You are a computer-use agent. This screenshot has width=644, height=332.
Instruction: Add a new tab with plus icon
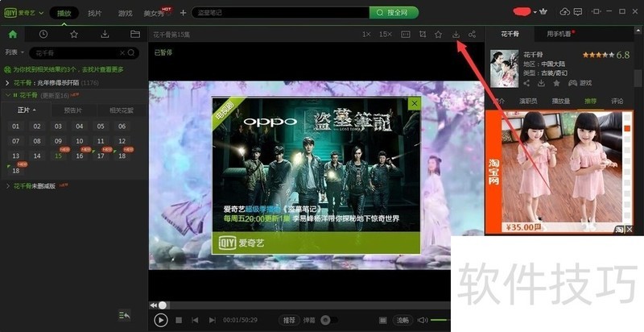[x=184, y=13]
